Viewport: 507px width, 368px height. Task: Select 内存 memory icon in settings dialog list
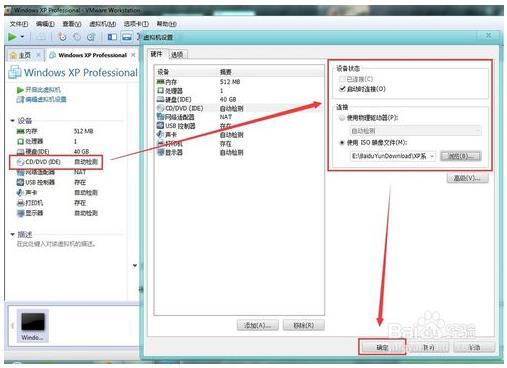click(x=161, y=82)
